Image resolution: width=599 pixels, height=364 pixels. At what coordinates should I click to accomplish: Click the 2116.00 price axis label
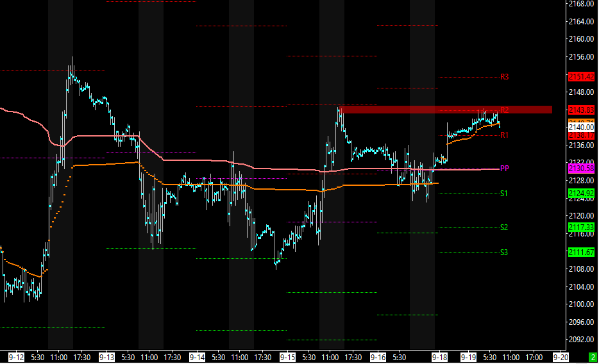[x=581, y=234]
